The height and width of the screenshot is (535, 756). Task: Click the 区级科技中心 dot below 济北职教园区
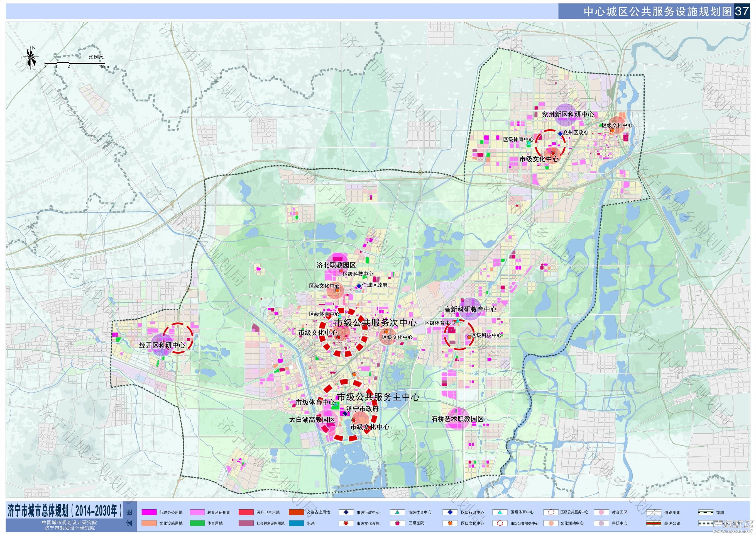pyautogui.click(x=341, y=271)
